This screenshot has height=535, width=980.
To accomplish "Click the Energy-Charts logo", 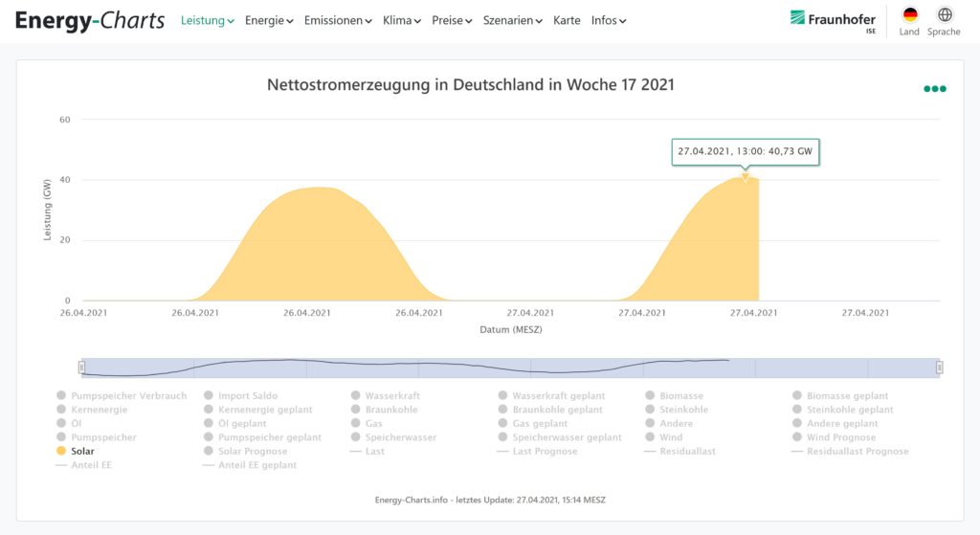I will pos(90,20).
